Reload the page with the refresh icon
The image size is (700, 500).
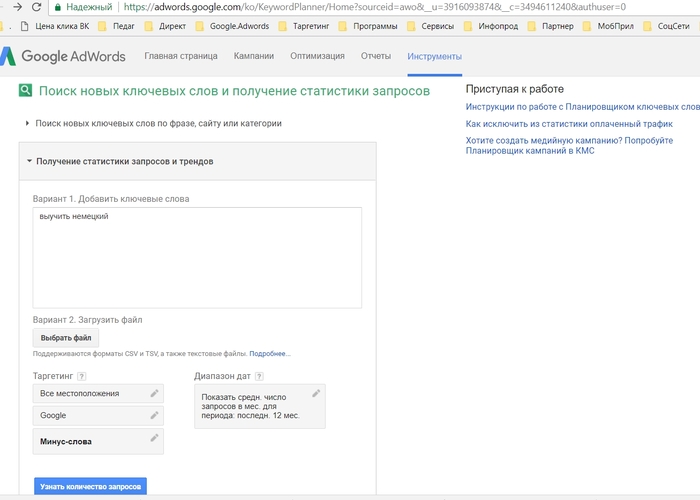pyautogui.click(x=37, y=7)
